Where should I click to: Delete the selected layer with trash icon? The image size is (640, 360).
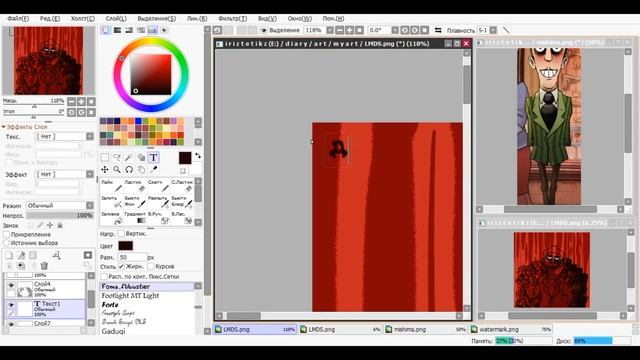coord(44,266)
